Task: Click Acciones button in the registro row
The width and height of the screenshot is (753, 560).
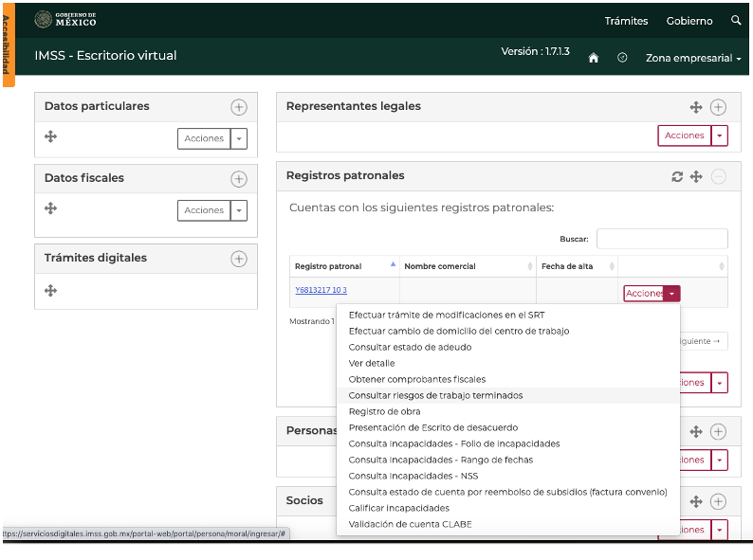Action: [644, 293]
